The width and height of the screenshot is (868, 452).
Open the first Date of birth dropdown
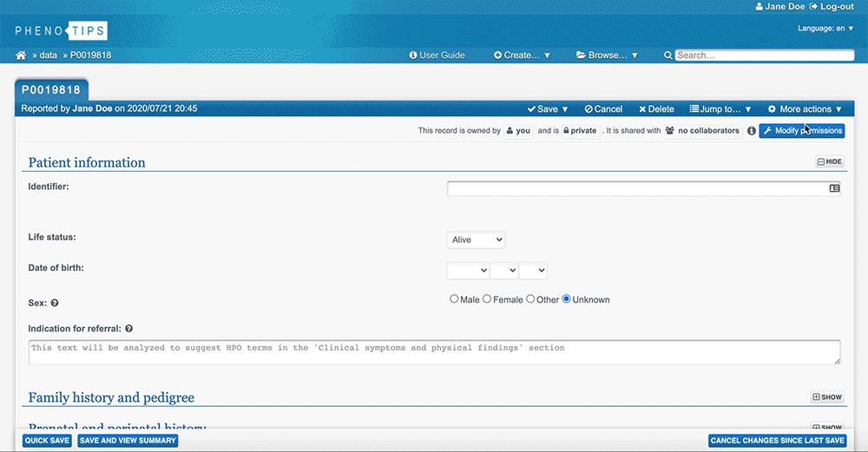tap(468, 271)
